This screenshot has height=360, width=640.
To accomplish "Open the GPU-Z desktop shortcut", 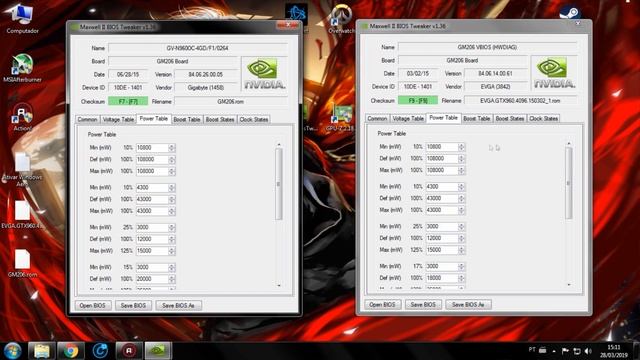I will point(342,118).
